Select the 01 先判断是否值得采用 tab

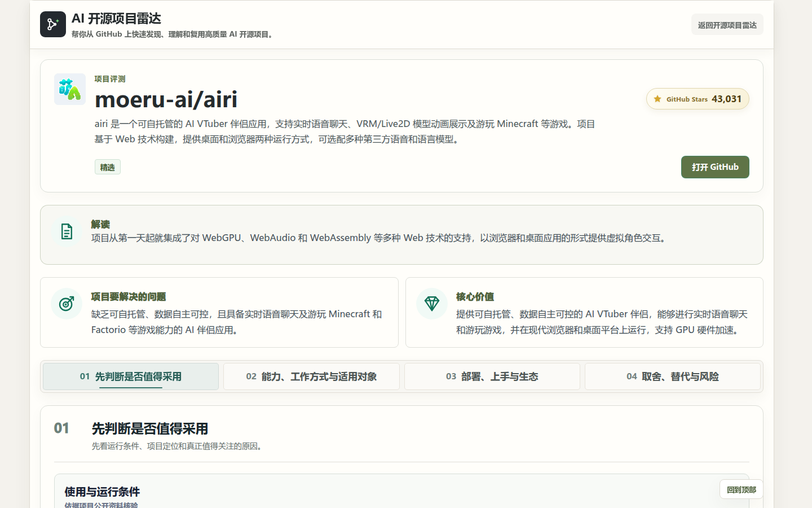(131, 376)
